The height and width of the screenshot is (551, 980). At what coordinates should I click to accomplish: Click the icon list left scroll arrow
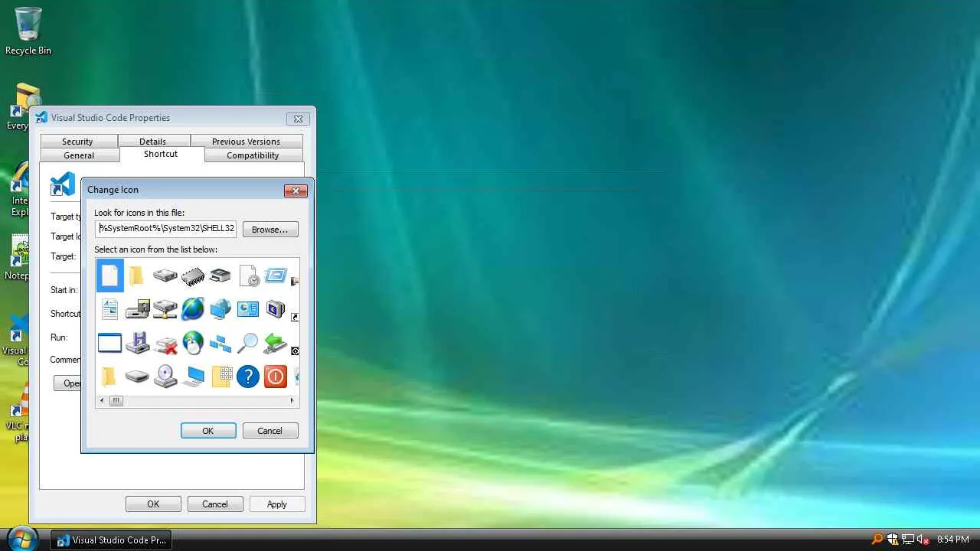point(102,400)
